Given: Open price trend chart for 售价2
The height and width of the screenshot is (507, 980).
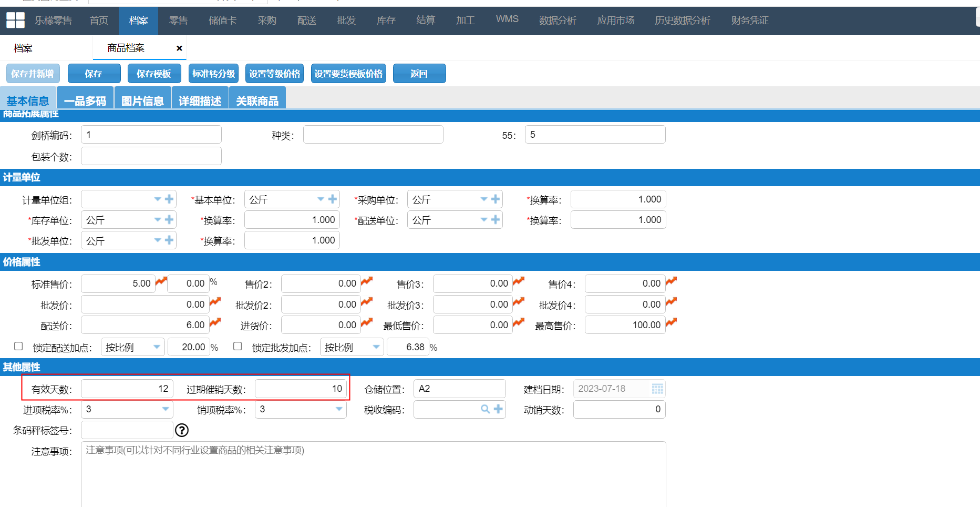Looking at the screenshot, I should coord(367,281).
